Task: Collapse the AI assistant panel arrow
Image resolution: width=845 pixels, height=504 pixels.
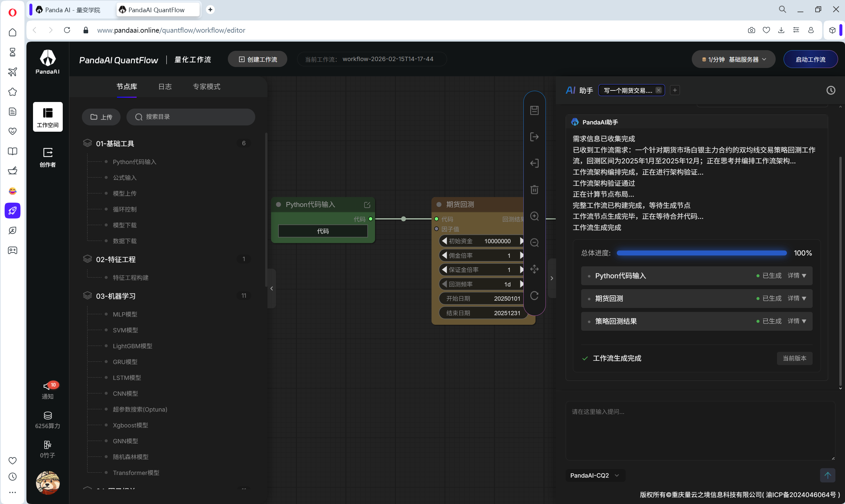Action: pos(552,278)
